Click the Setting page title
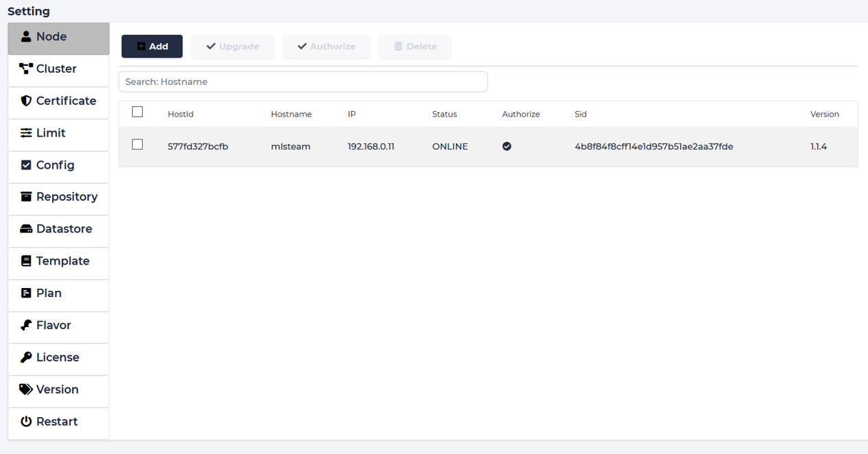The height and width of the screenshot is (454, 868). pyautogui.click(x=29, y=11)
